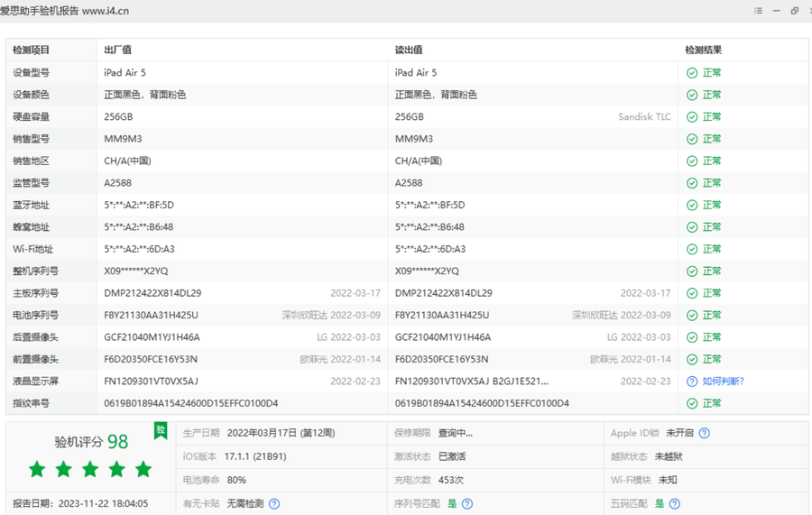Restore down the report window
The image size is (812, 515).
click(x=794, y=10)
